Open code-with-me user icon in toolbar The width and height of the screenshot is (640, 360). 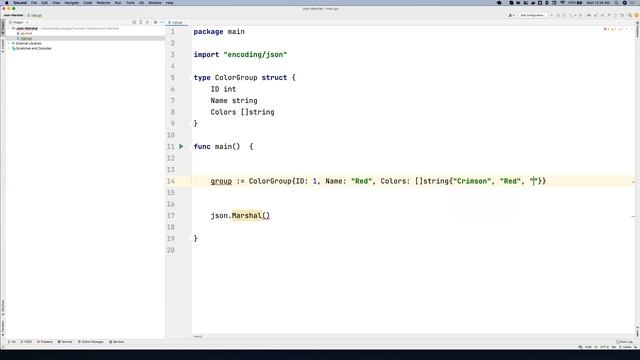tap(510, 15)
